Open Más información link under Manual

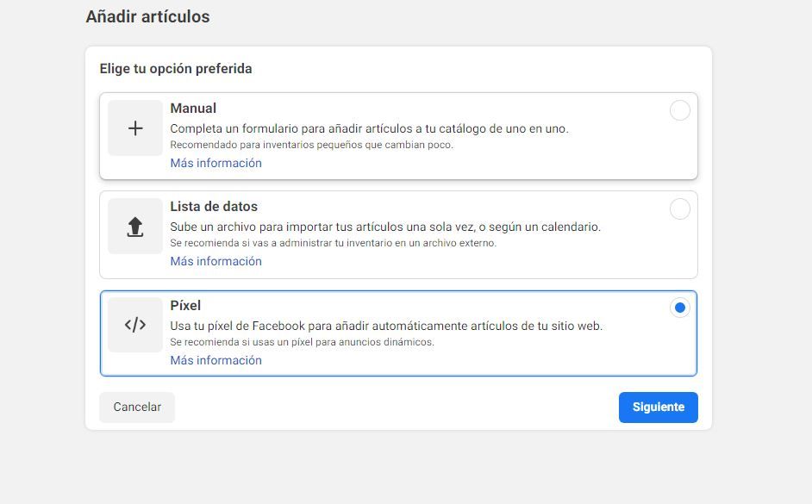pos(216,163)
